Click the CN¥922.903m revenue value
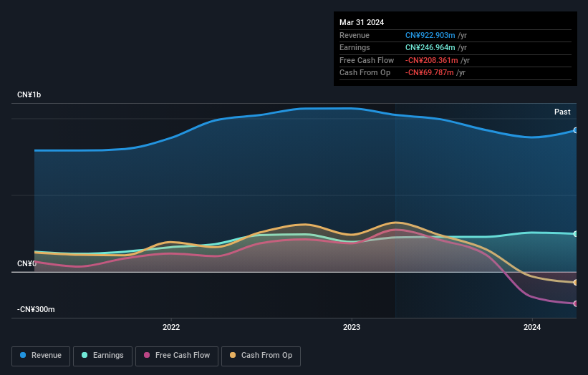The height and width of the screenshot is (375, 588). tap(430, 35)
